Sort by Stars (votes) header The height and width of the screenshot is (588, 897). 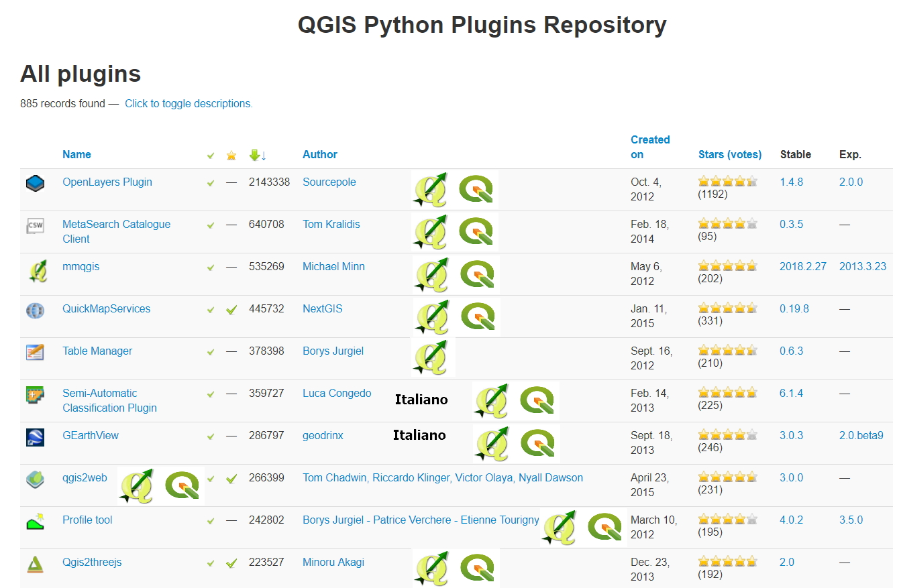[x=730, y=154]
